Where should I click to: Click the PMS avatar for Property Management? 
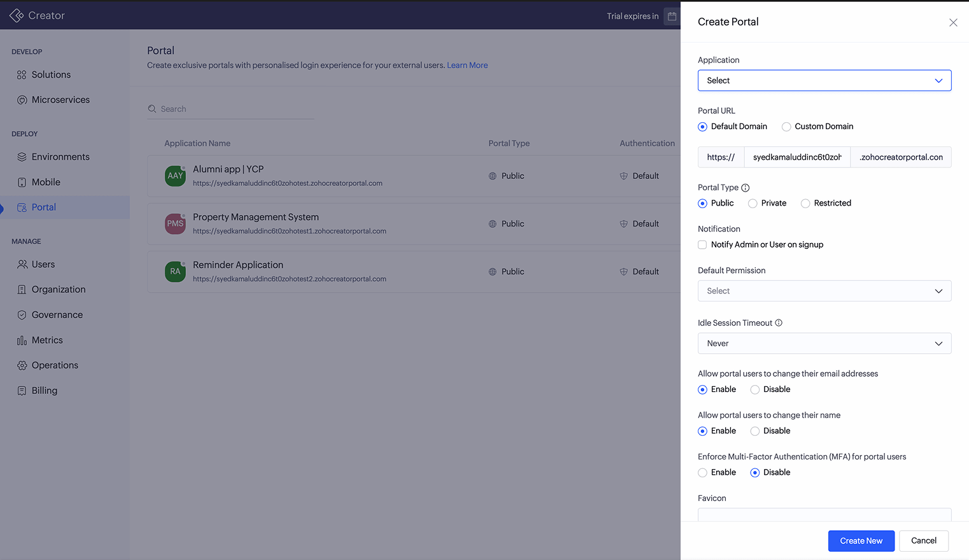[175, 224]
